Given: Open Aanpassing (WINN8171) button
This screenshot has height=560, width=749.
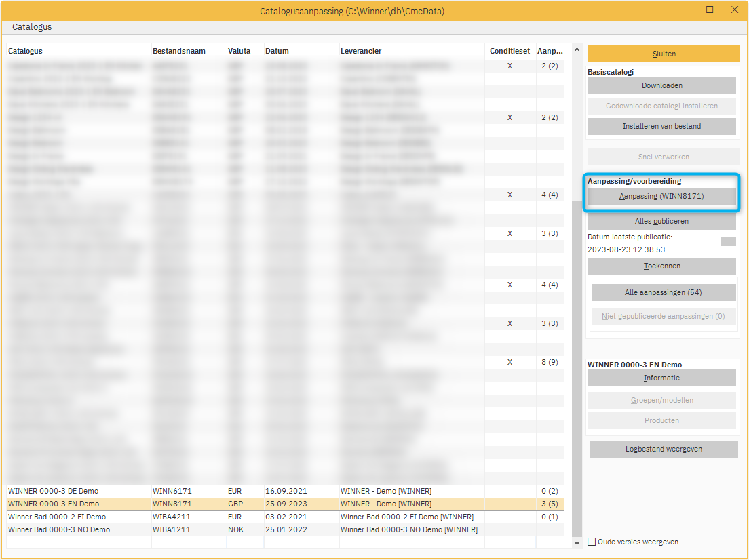Looking at the screenshot, I should [661, 196].
